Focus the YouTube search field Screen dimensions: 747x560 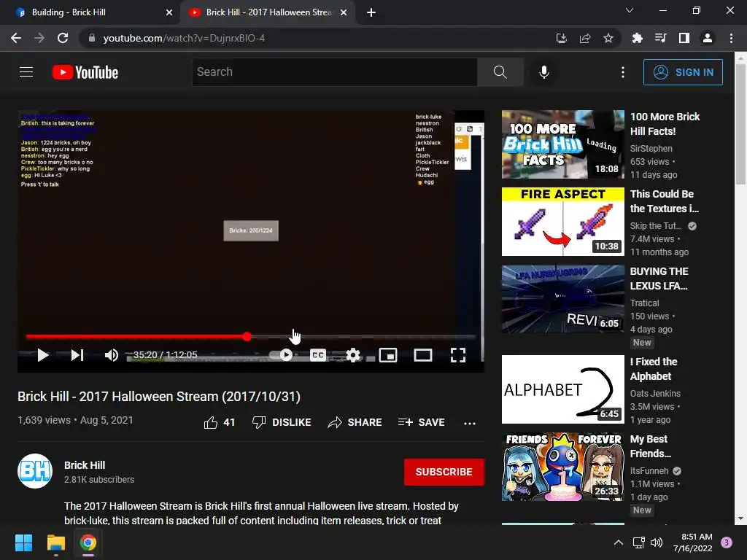pos(334,72)
